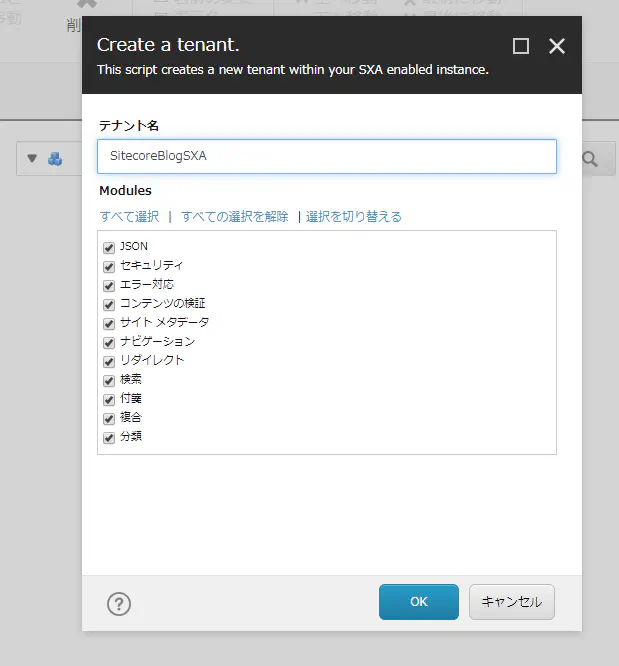The width and height of the screenshot is (619, 666).
Task: Uncheck the JSON module checkbox
Action: pos(109,248)
